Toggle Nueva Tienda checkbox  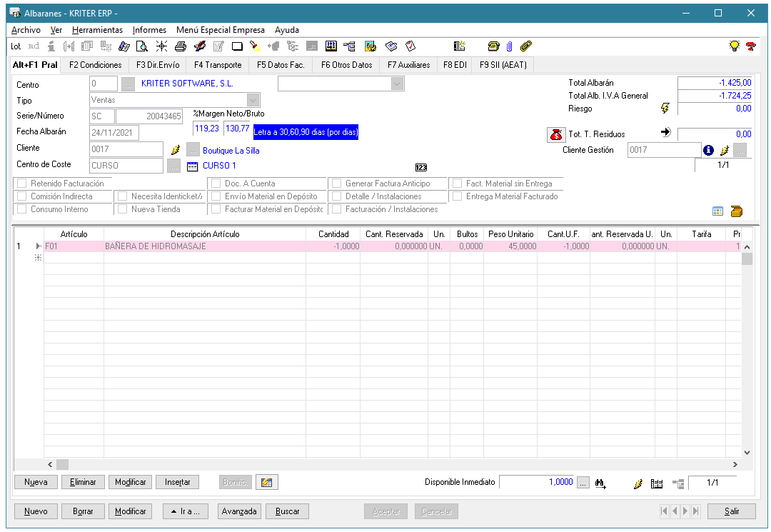coord(123,209)
